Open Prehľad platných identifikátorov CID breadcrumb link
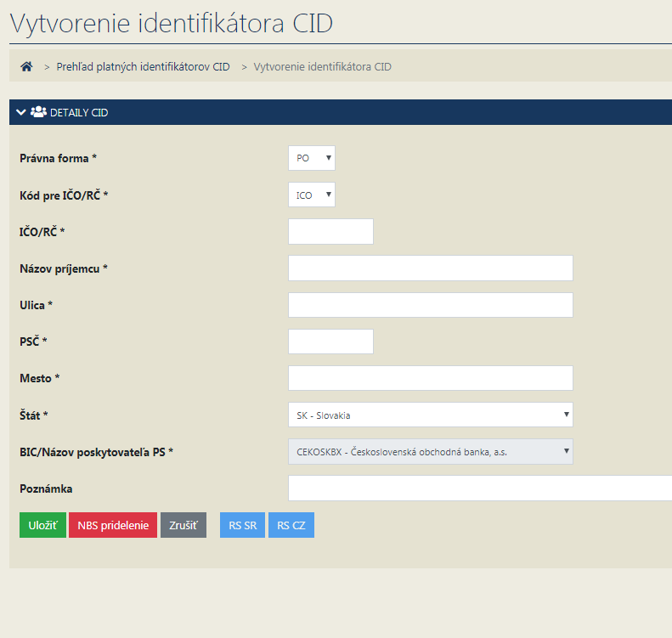Image resolution: width=672 pixels, height=638 pixels. pyautogui.click(x=143, y=67)
